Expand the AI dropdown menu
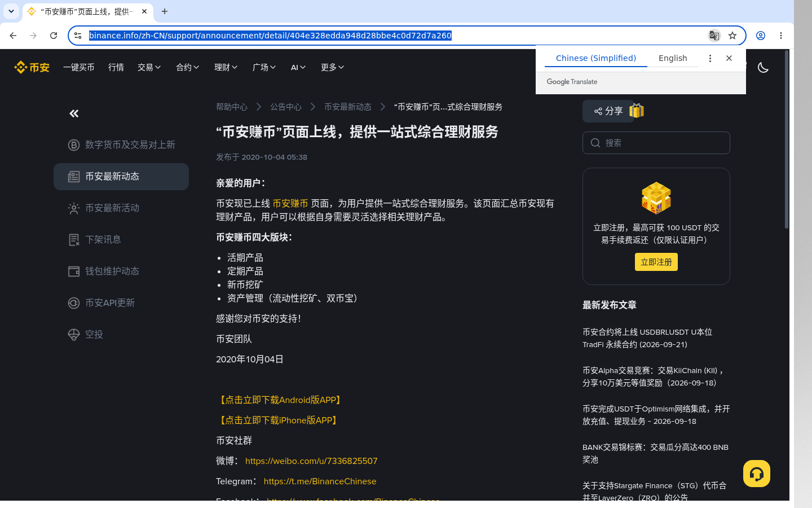Image resolution: width=812 pixels, height=508 pixels. (x=298, y=67)
